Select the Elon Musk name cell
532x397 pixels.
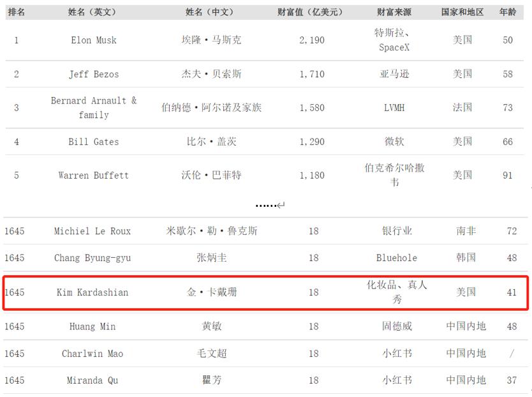point(94,40)
